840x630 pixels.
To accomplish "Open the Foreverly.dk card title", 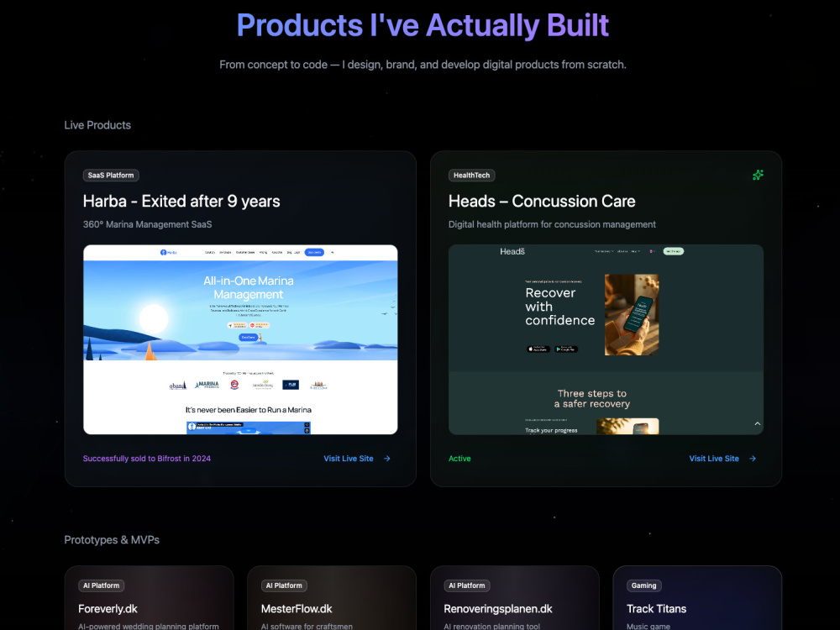I will point(108,608).
